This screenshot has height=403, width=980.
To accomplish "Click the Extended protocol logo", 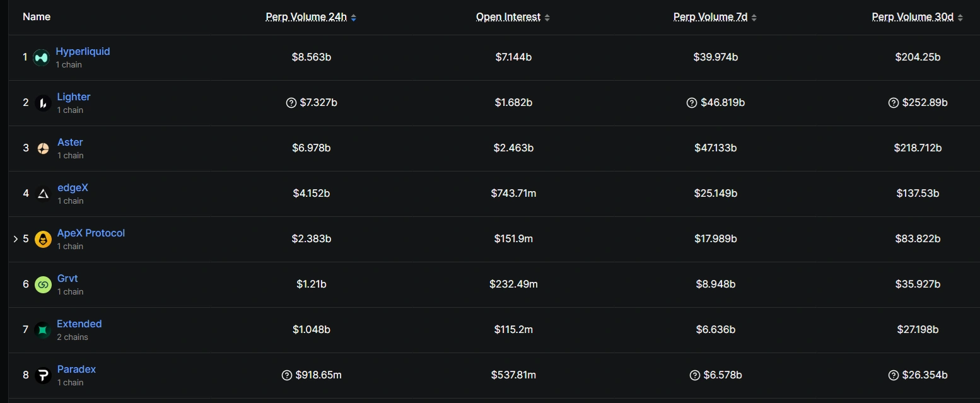I will pyautogui.click(x=41, y=329).
